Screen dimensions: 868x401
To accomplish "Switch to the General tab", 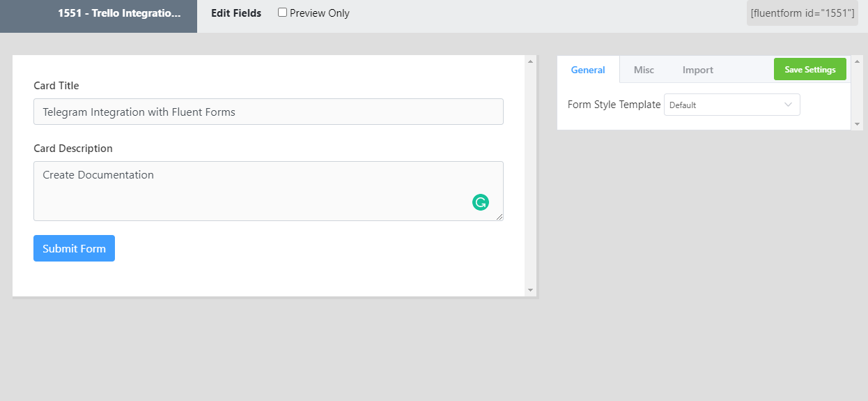I will coord(588,70).
